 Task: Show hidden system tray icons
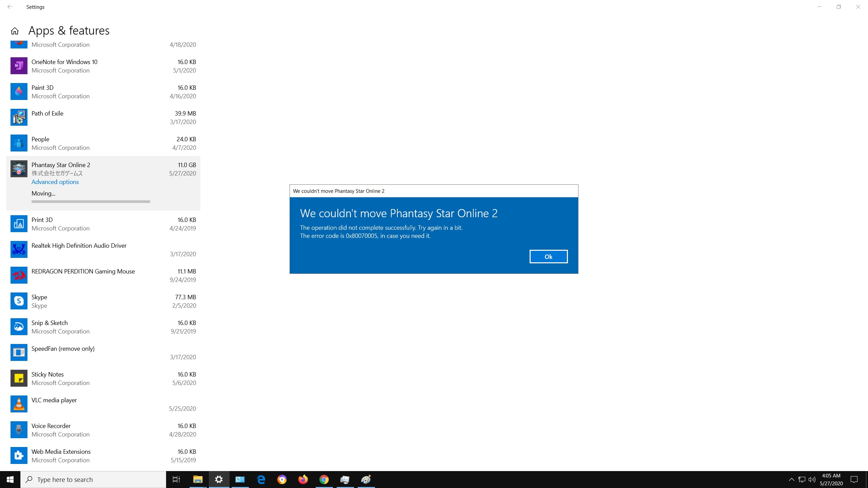[791, 480]
